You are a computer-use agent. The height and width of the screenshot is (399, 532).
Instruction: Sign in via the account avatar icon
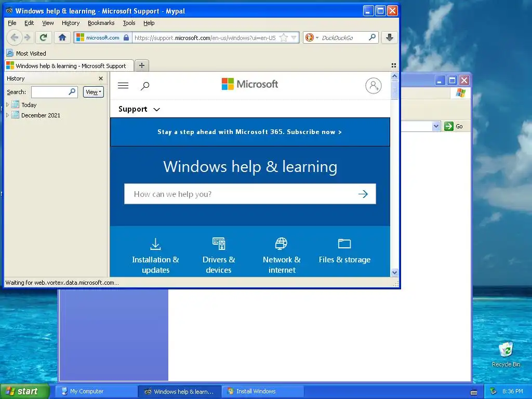click(373, 86)
